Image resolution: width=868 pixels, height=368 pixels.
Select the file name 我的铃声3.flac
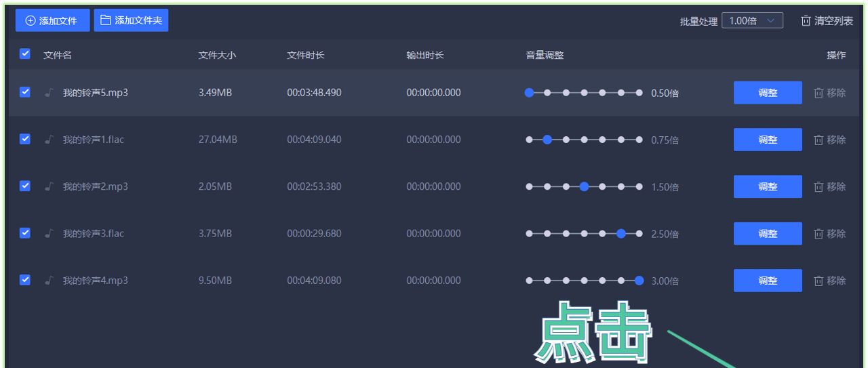click(x=94, y=233)
